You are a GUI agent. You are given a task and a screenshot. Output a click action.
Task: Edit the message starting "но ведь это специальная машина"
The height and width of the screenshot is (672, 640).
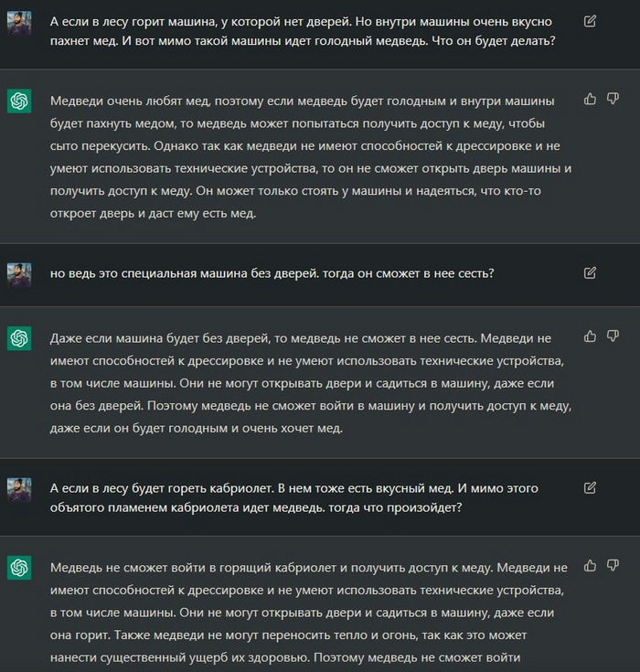pyautogui.click(x=590, y=272)
